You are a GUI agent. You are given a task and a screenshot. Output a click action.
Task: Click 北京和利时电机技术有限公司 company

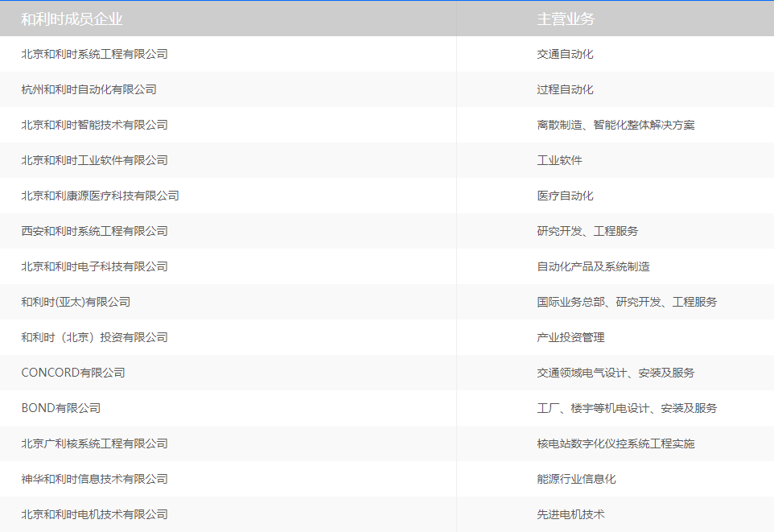click(94, 514)
